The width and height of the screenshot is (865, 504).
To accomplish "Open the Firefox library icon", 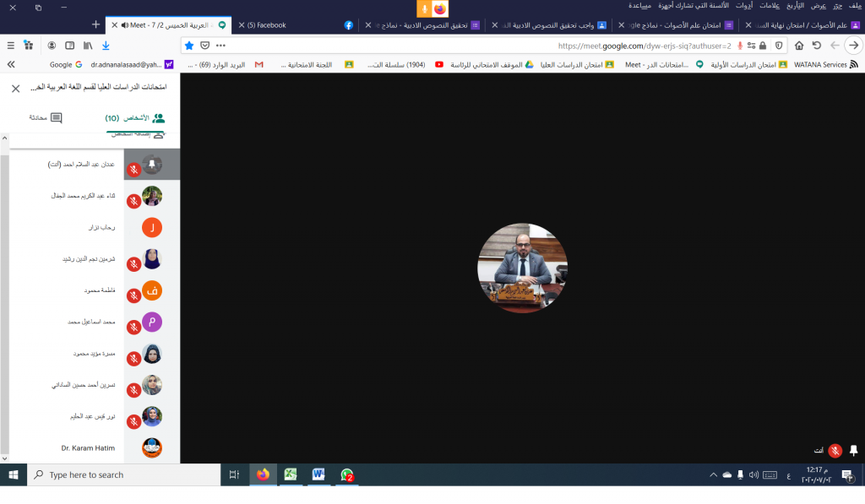I will point(87,45).
